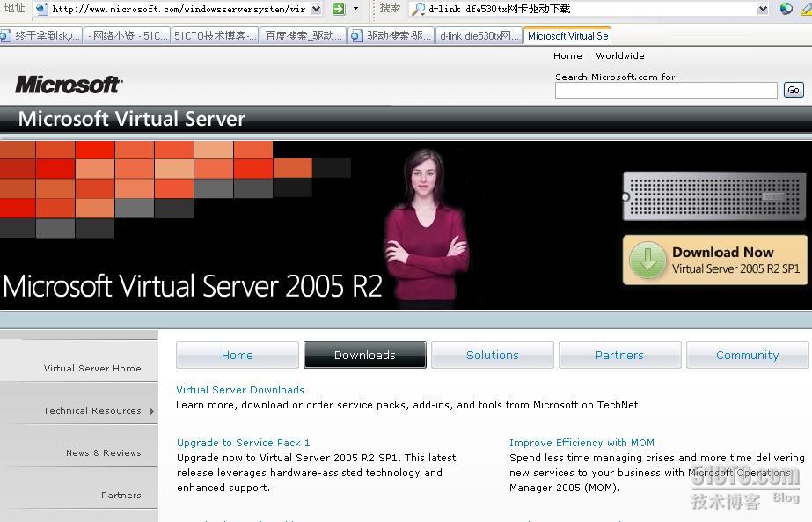Image resolution: width=812 pixels, height=522 pixels.
Task: Open Virtual Server Home in sidebar
Action: [x=92, y=369]
